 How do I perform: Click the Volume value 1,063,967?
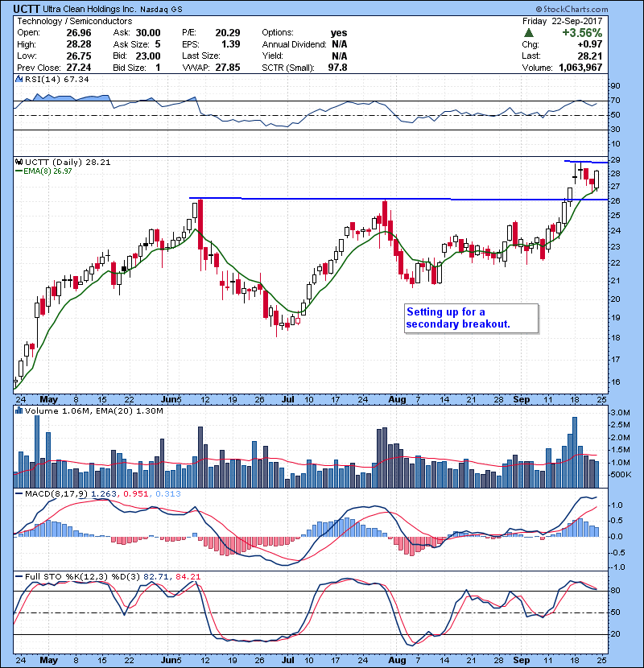580,68
